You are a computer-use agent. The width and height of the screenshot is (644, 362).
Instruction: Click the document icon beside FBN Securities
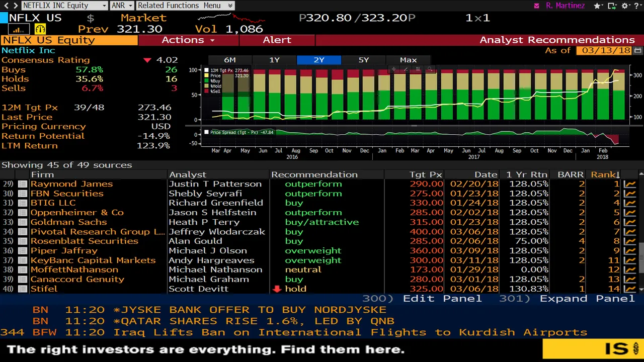23,194
